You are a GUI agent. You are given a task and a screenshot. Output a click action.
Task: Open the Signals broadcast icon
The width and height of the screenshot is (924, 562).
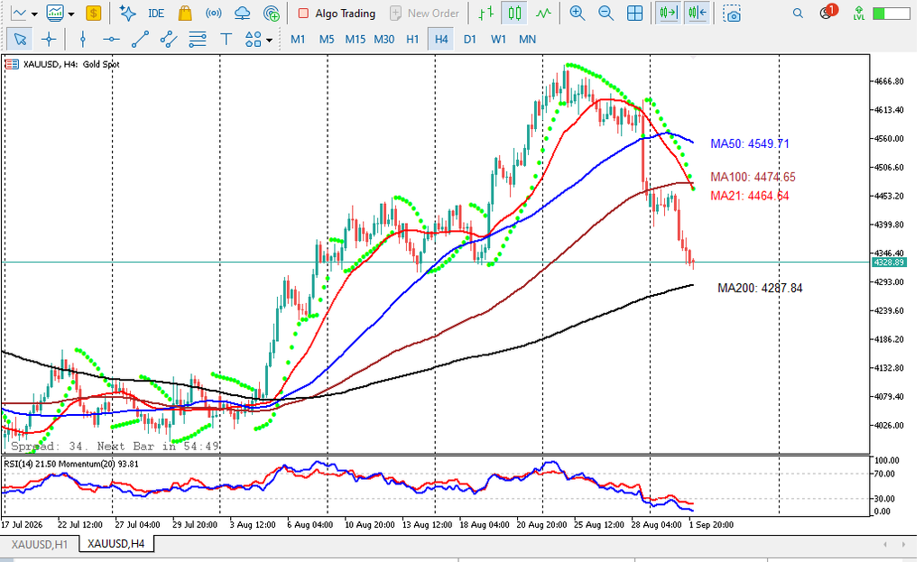point(213,13)
